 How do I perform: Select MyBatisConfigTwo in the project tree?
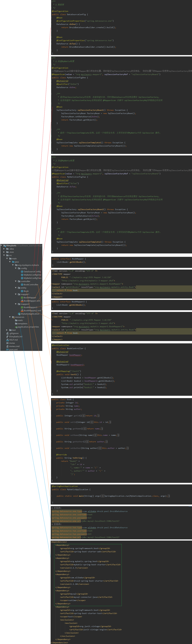(x=32, y=278)
